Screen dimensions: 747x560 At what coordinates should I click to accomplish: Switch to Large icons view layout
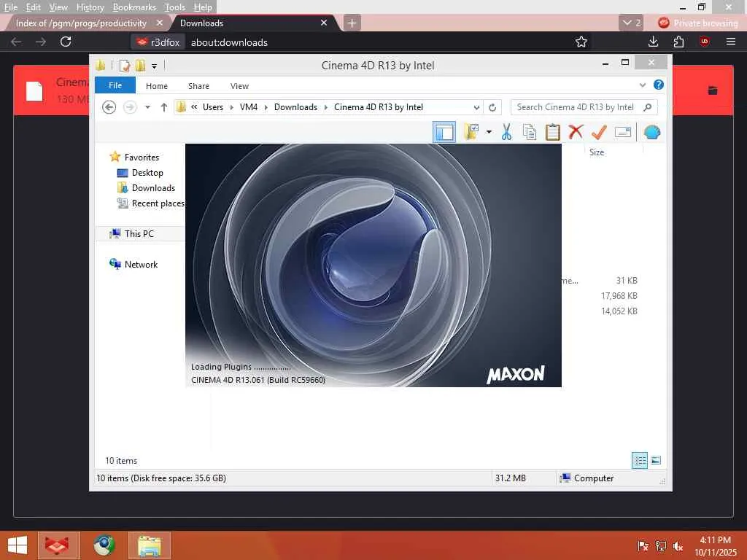click(x=656, y=461)
